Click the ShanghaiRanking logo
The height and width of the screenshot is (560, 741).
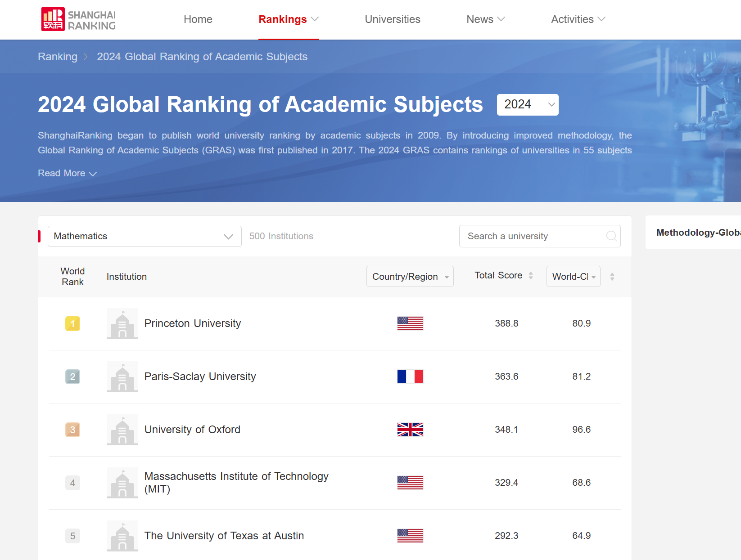click(x=78, y=19)
